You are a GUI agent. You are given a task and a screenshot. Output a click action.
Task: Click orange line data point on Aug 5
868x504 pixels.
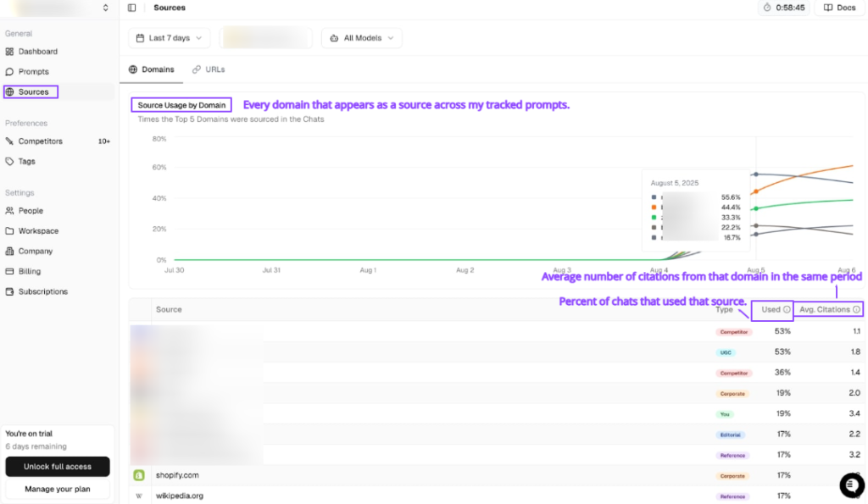(x=756, y=191)
